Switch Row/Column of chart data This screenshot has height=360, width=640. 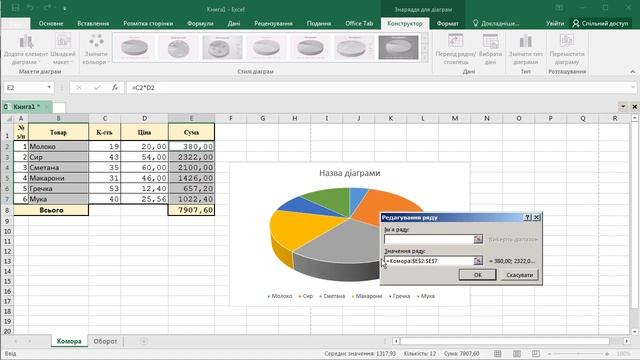click(456, 49)
